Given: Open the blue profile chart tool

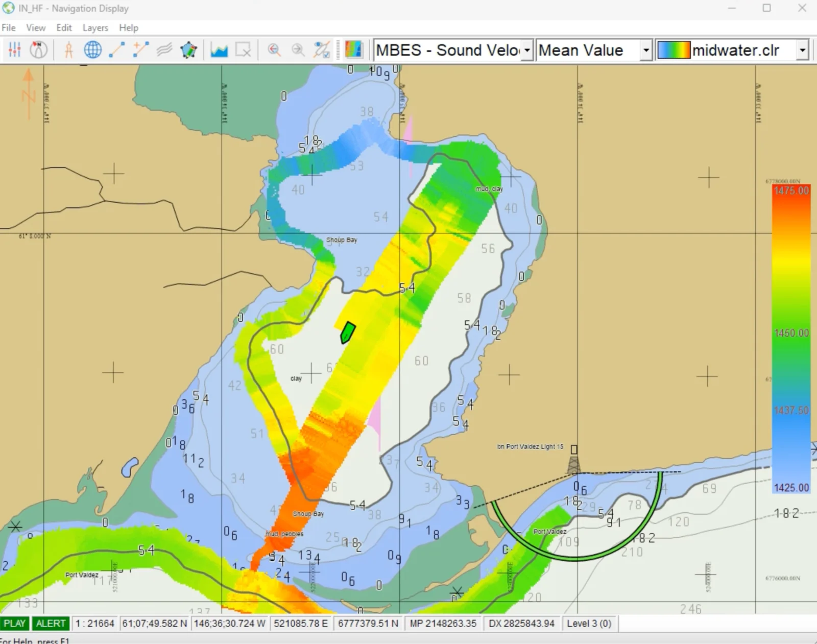Looking at the screenshot, I should coord(219,50).
